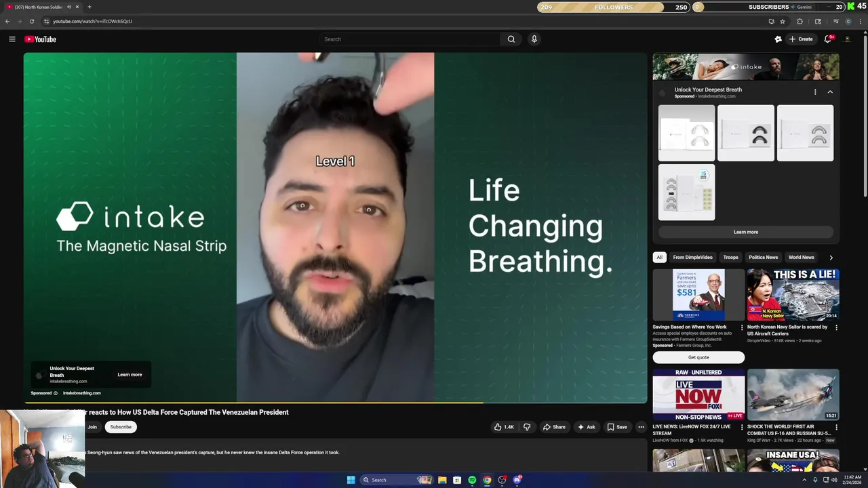Click the Join button
868x488 pixels.
(x=92, y=427)
